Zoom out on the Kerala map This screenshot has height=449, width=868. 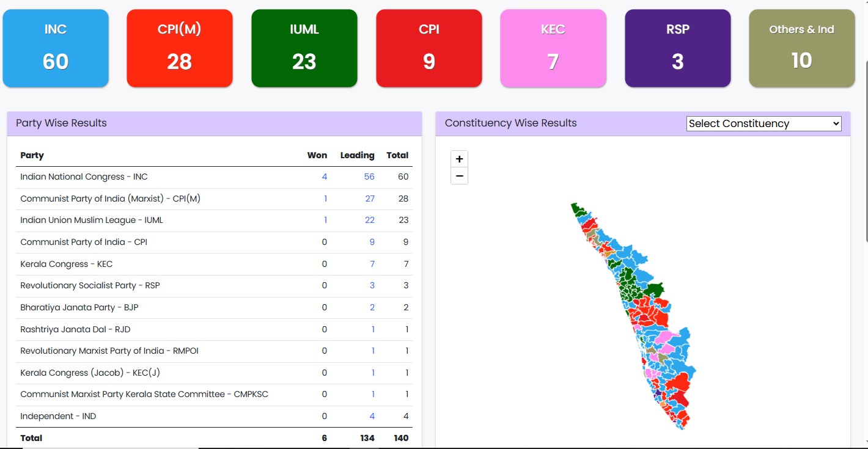click(x=460, y=176)
